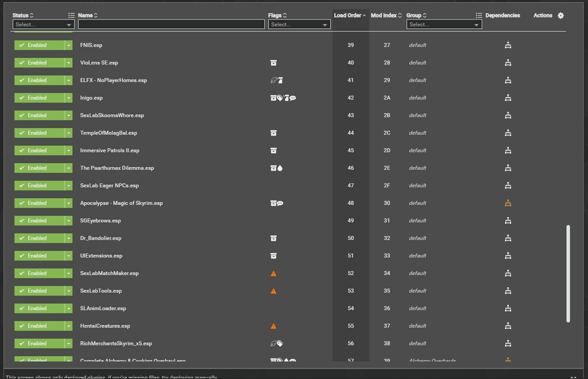This screenshot has height=379, width=588.
Task: Open the Group filter Select dropdown
Action: tap(444, 25)
